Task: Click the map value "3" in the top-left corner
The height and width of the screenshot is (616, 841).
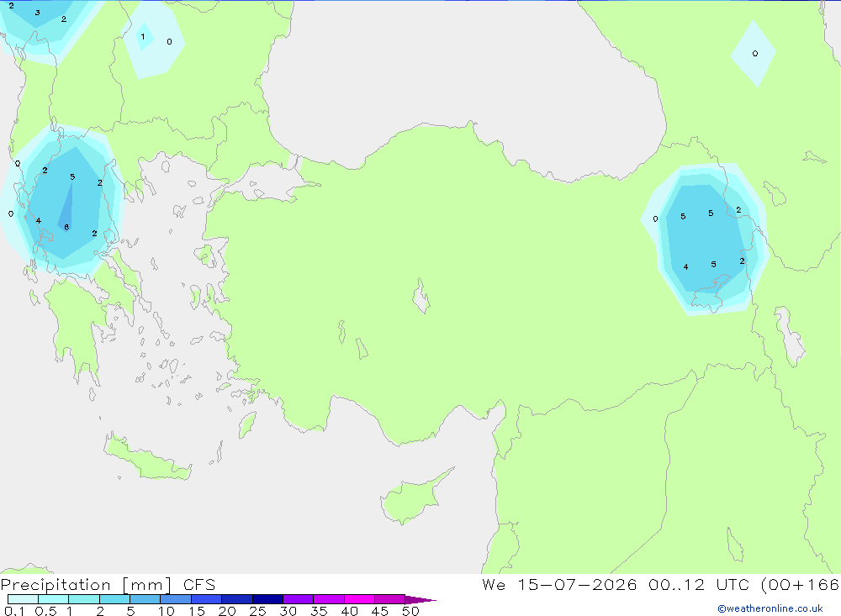Action: (x=37, y=13)
